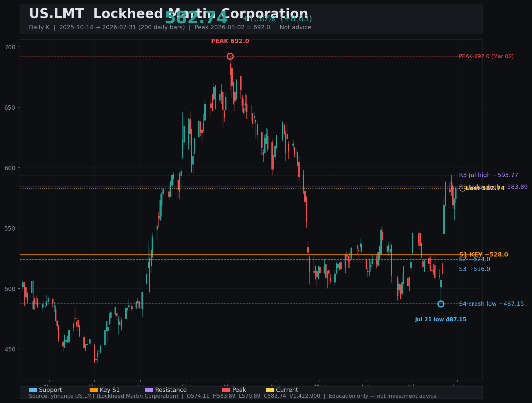The width and height of the screenshot is (532, 403).
Task: Click the "V1,422,900" volume value in footer
Action: 305,396
